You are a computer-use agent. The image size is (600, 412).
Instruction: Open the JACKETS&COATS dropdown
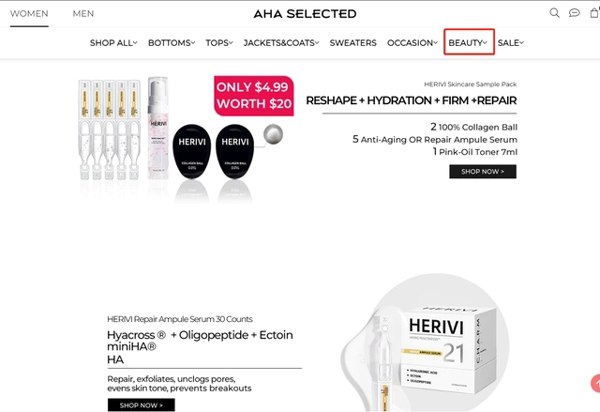pos(281,43)
